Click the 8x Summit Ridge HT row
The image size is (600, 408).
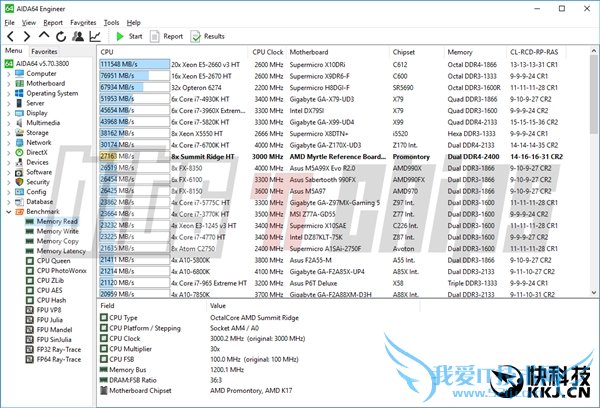[331, 157]
